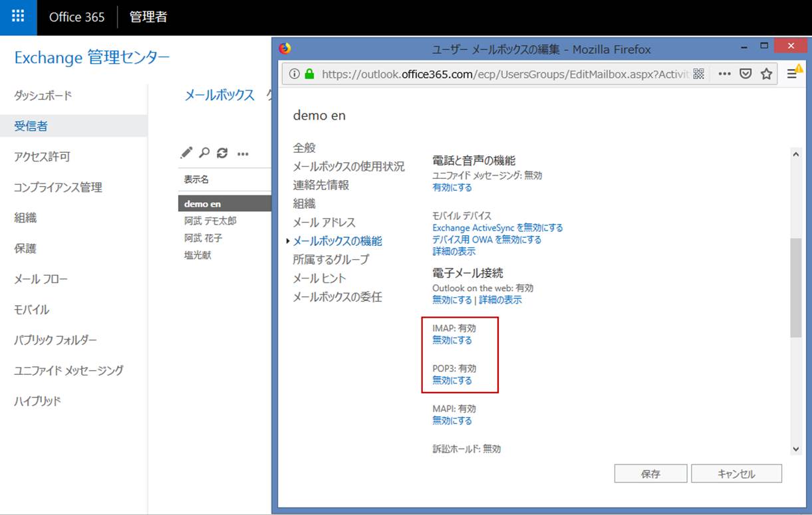Image resolution: width=812 pixels, height=515 pixels.
Task: Select the demo en mailbox row
Action: (x=225, y=203)
